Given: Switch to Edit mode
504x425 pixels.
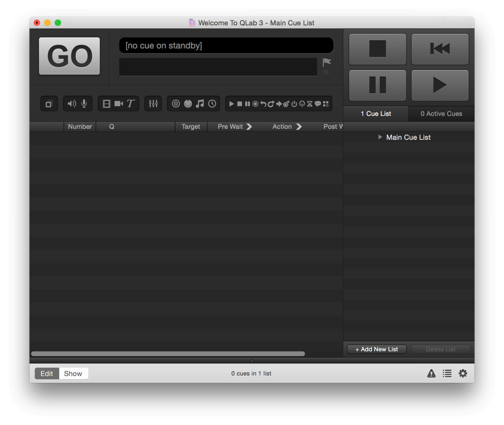Looking at the screenshot, I should [x=47, y=374].
